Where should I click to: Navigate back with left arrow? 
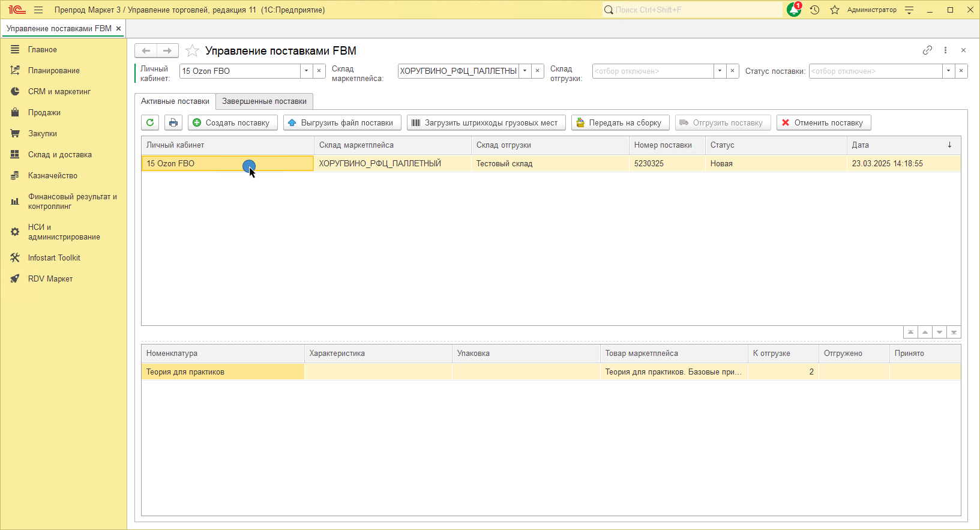point(146,50)
